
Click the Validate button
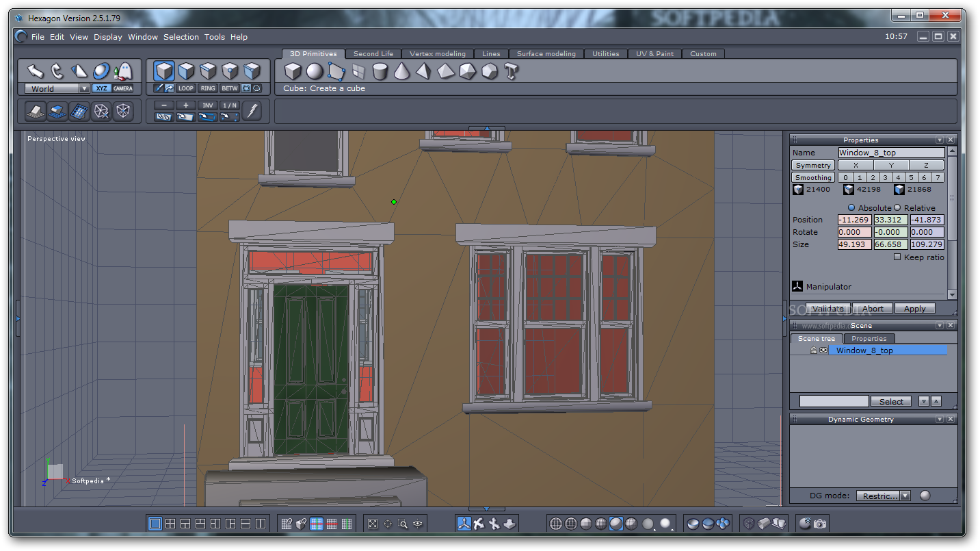(x=827, y=309)
